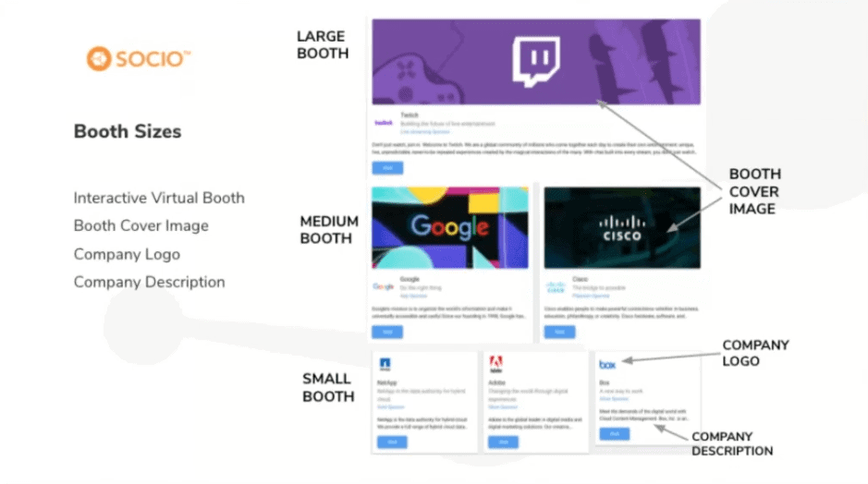868x484 pixels.
Task: Click the 'SMALL BOOTH' label
Action: click(x=328, y=387)
